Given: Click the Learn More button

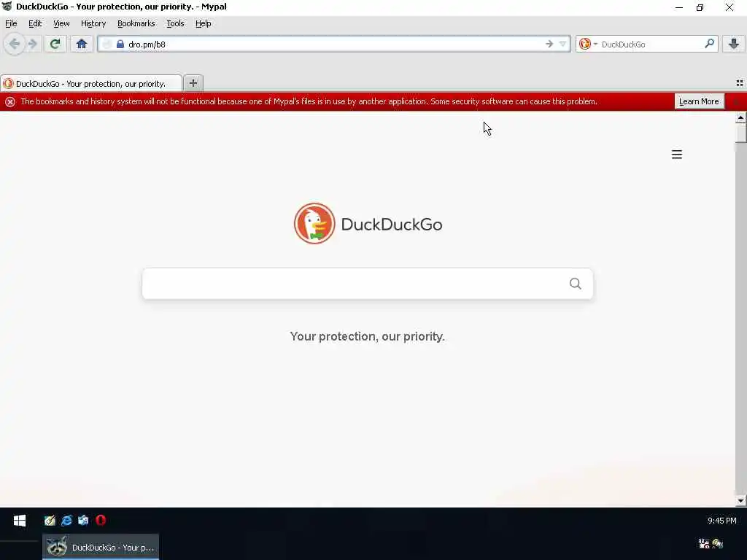Looking at the screenshot, I should 699,101.
